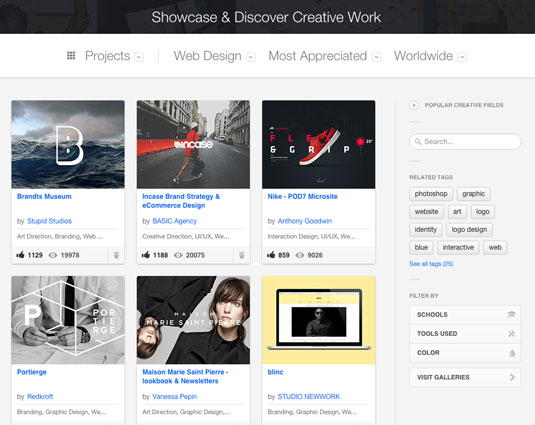
Task: Click views eye icon on Brandts Museum card
Action: click(x=53, y=255)
